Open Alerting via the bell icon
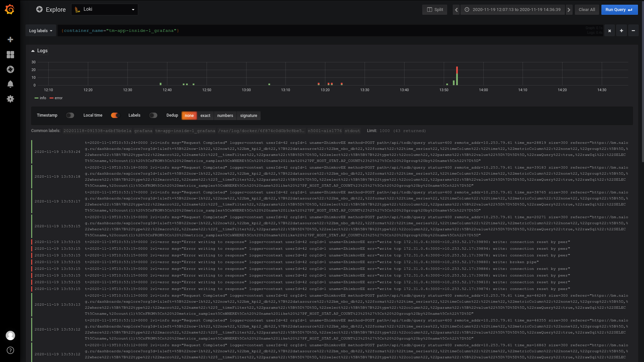644x362 pixels. pyautogui.click(x=10, y=84)
